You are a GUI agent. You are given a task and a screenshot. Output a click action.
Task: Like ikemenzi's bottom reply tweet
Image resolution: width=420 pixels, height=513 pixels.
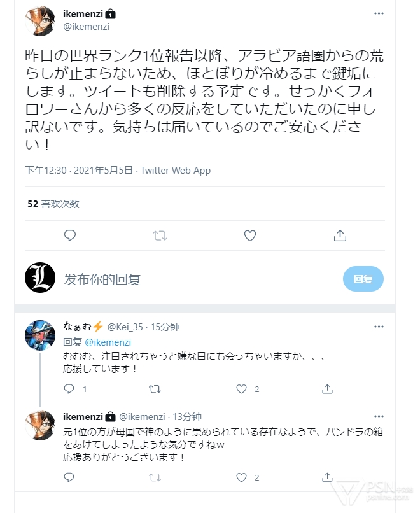[241, 477]
